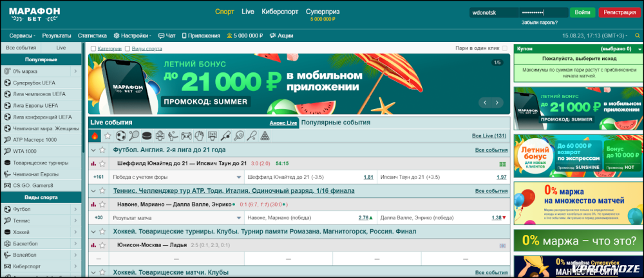Filter live events by 3x3 basketball icon
Screen dimensions: 644x278
point(213,135)
